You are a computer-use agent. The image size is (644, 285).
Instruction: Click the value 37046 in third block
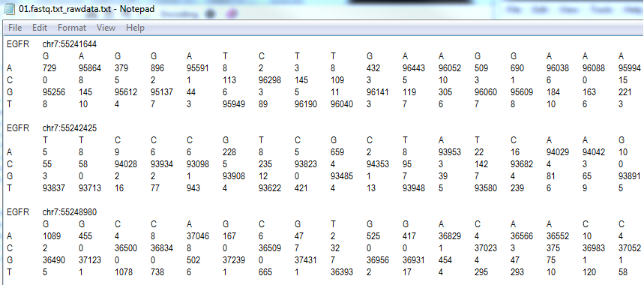[x=198, y=236]
